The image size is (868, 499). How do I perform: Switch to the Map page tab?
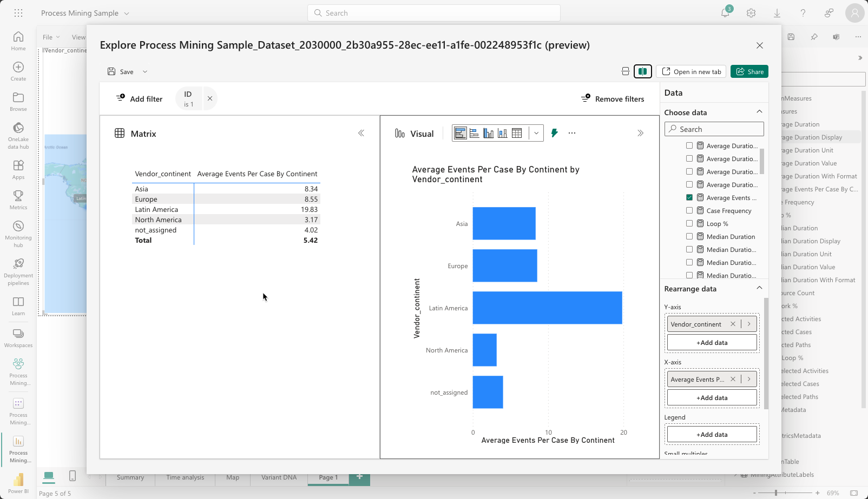pos(233,477)
